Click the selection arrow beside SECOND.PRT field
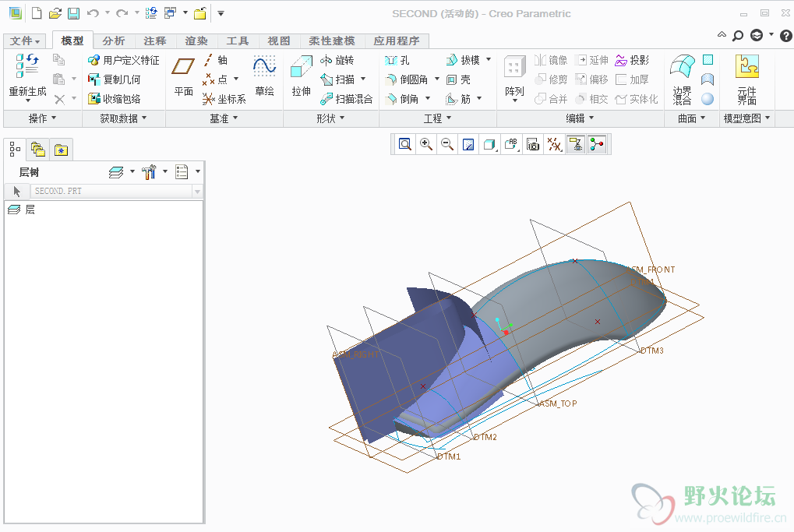Image resolution: width=794 pixels, height=532 pixels. point(16,192)
